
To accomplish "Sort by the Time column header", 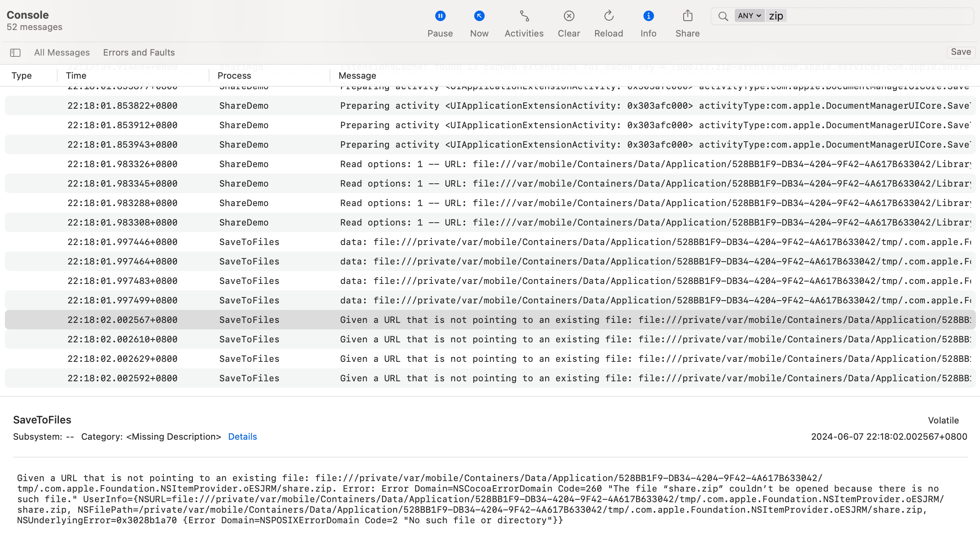I will pos(76,76).
